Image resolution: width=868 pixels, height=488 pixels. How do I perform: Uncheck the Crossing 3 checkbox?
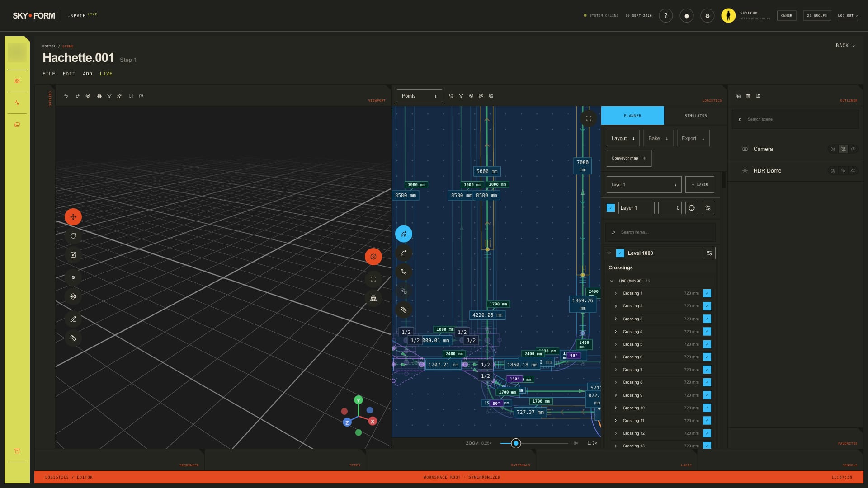click(x=707, y=319)
